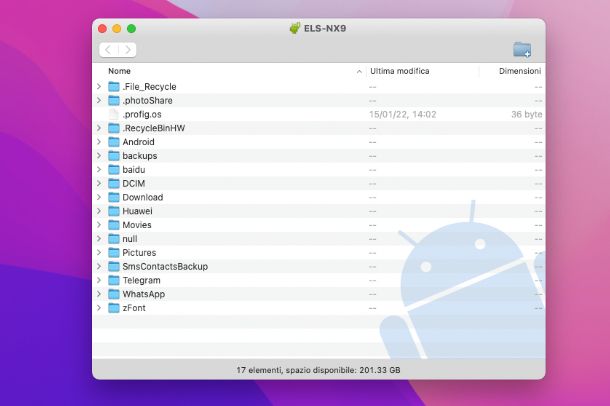Click the Download folder icon

pyautogui.click(x=114, y=197)
